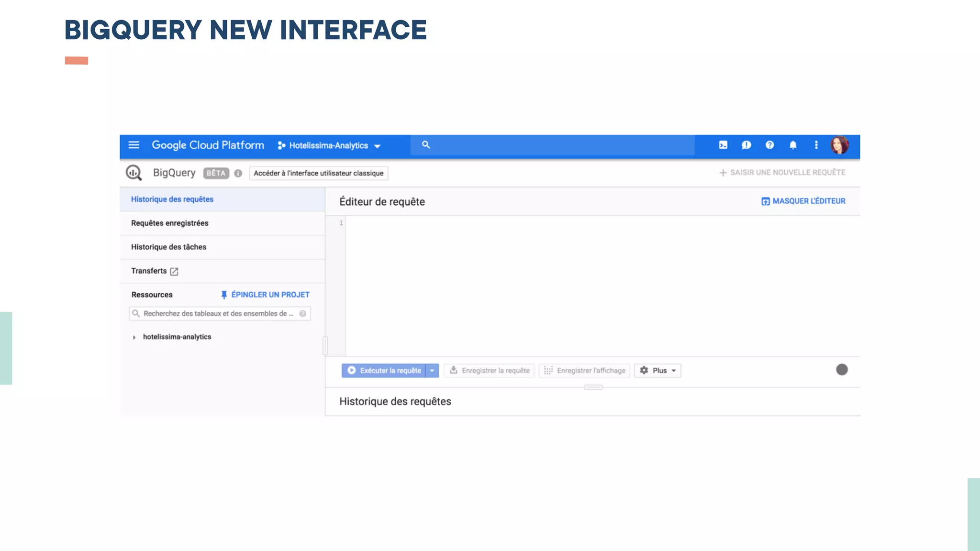Viewport: 980px width, 551px height.
Task: Click the pin icon next to Épingler
Action: (224, 295)
